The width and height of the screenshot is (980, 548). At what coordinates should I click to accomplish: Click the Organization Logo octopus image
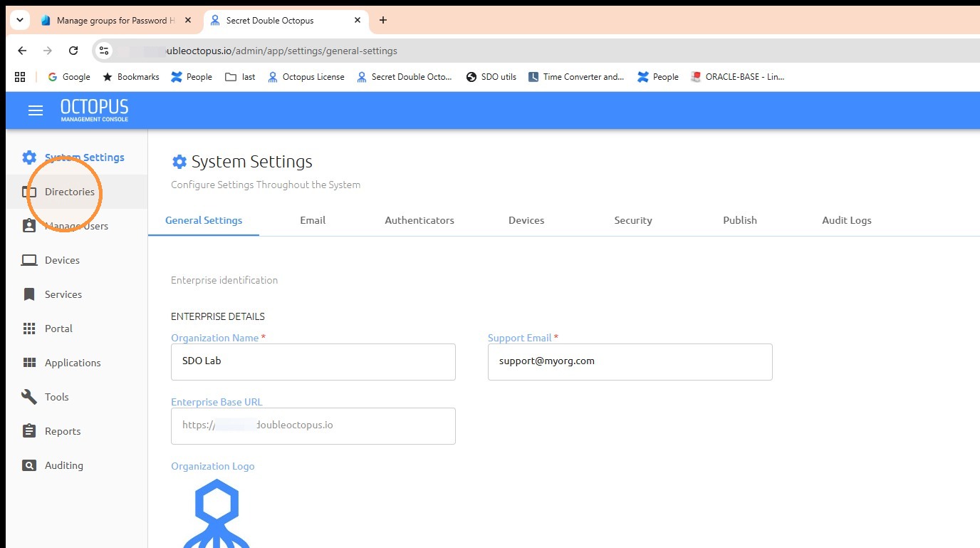pyautogui.click(x=217, y=513)
